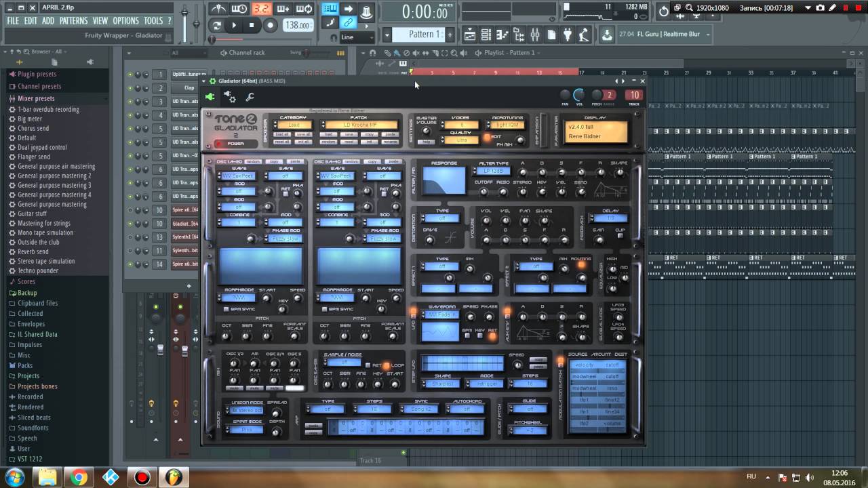Toggle BPM SYNC checkbox in OSC 1A-2D
The width and height of the screenshot is (868, 488).
click(226, 309)
